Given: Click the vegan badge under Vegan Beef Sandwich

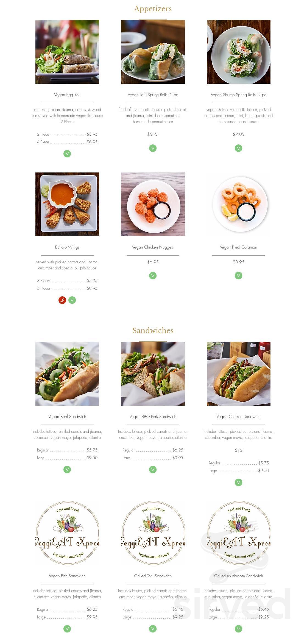Looking at the screenshot, I should [67, 470].
